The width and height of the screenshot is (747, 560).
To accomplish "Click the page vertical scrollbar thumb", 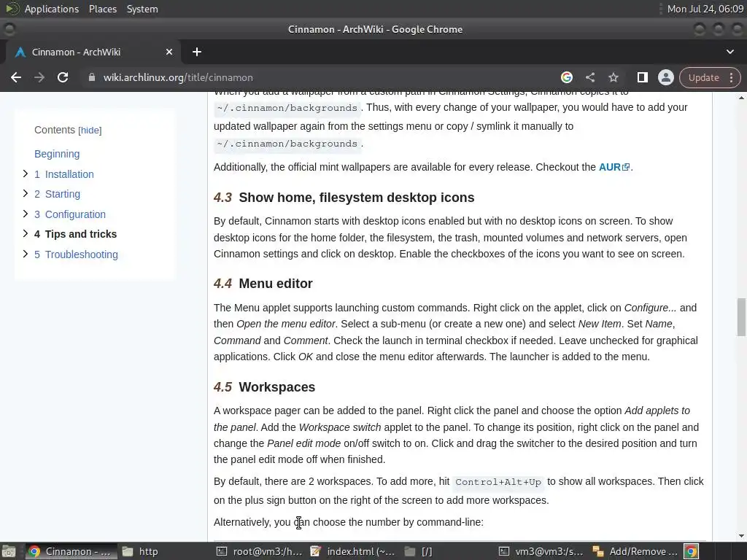I will [741, 317].
